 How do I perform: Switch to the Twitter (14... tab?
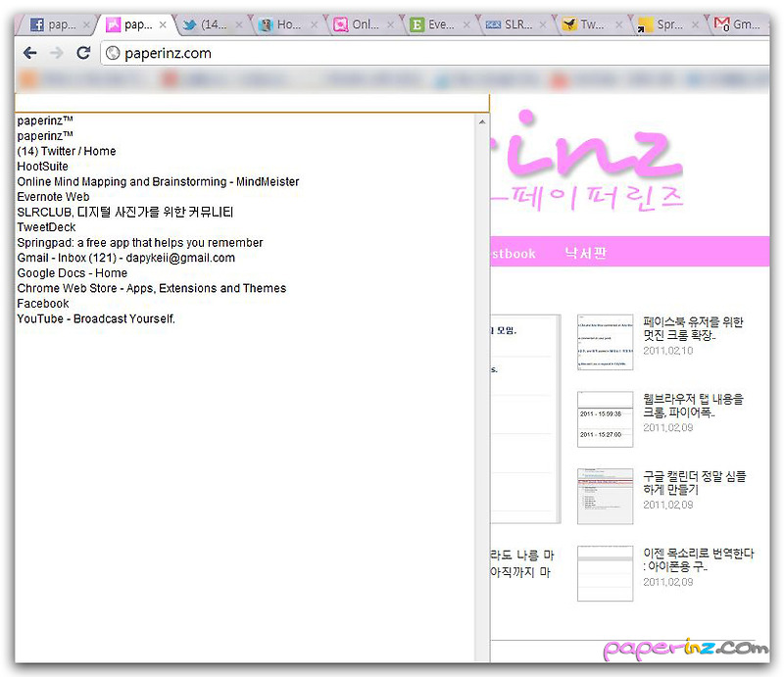coord(212,24)
